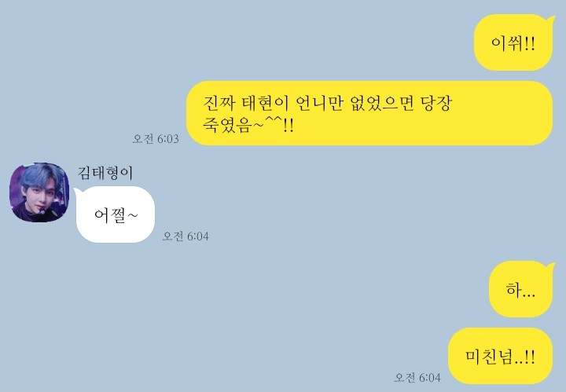
Task: Click the tail of the 이쒸!! bubble
Action: point(550,20)
